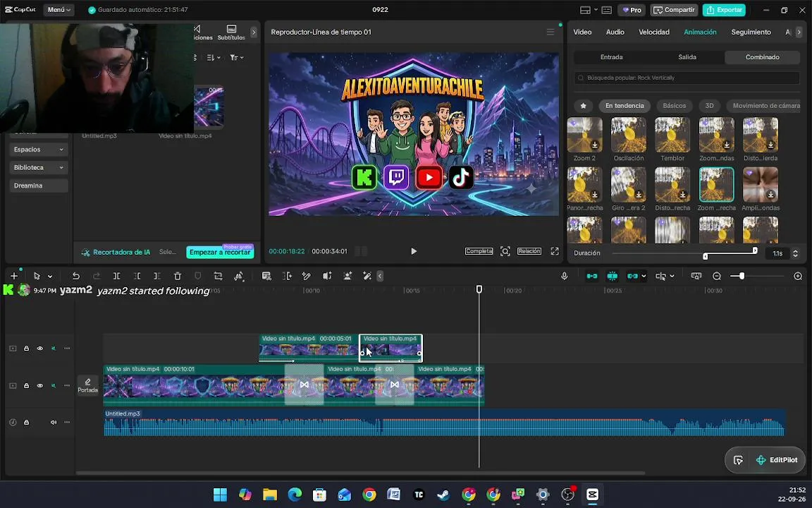Screen dimensions: 812x508
Task: Switch to the Velocidad tab
Action: [x=653, y=32]
